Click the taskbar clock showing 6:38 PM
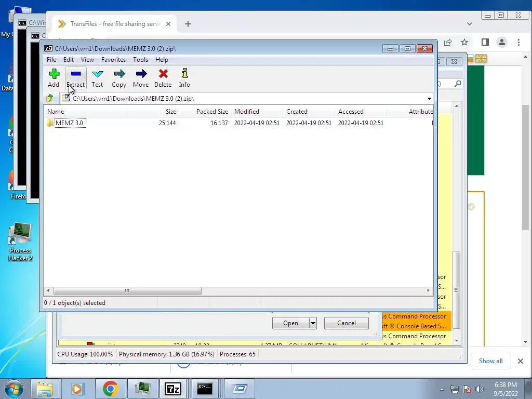Screen dimensions: 532x399 tap(506, 389)
